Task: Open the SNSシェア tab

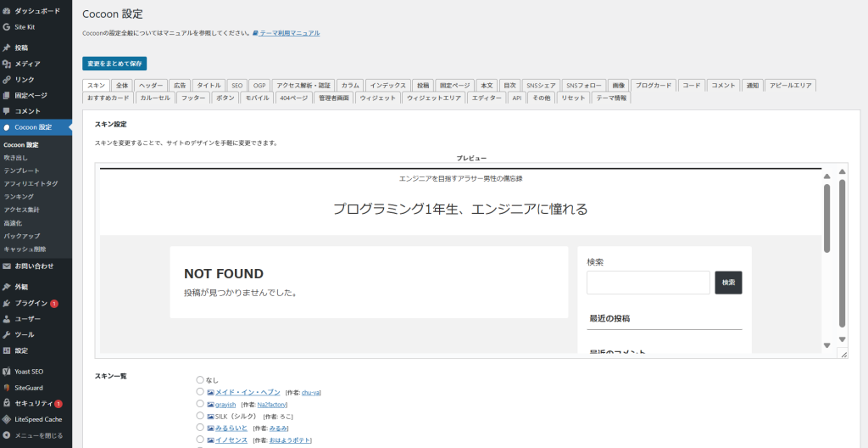Action: pos(541,86)
